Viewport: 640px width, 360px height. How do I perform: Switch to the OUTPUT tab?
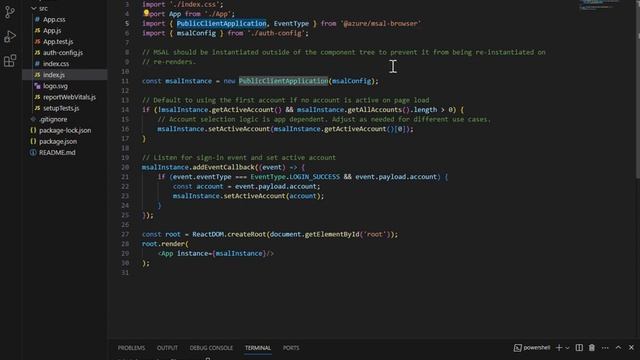pyautogui.click(x=167, y=348)
